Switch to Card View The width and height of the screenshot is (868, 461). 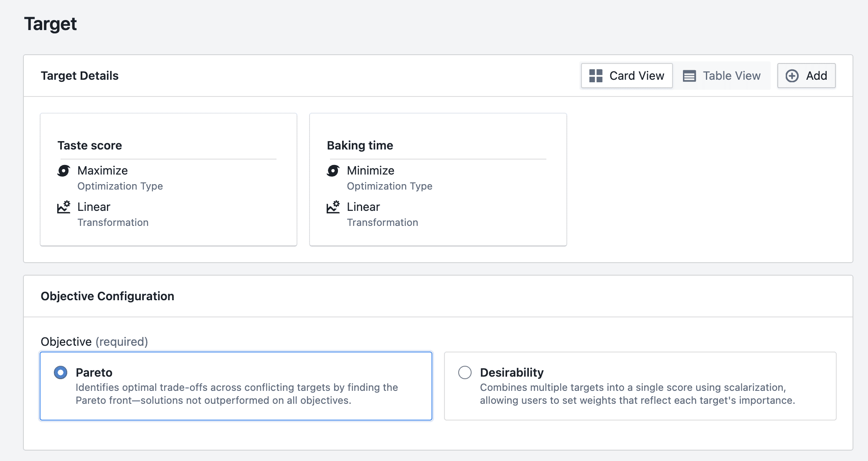click(x=627, y=76)
